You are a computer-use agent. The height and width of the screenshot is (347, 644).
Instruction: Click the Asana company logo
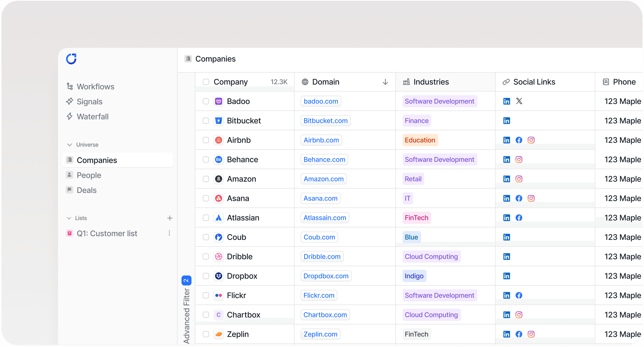219,198
